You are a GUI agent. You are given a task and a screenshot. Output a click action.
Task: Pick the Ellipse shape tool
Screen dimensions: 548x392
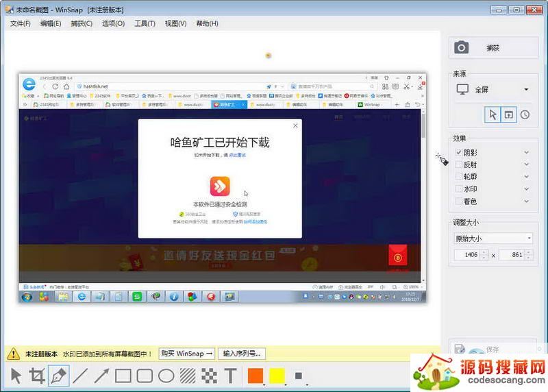coord(166,376)
